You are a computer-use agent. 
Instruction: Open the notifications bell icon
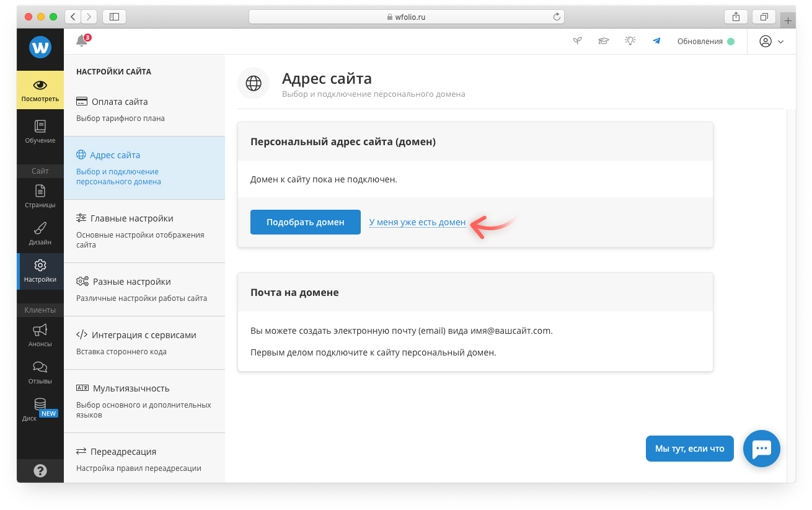(x=82, y=41)
